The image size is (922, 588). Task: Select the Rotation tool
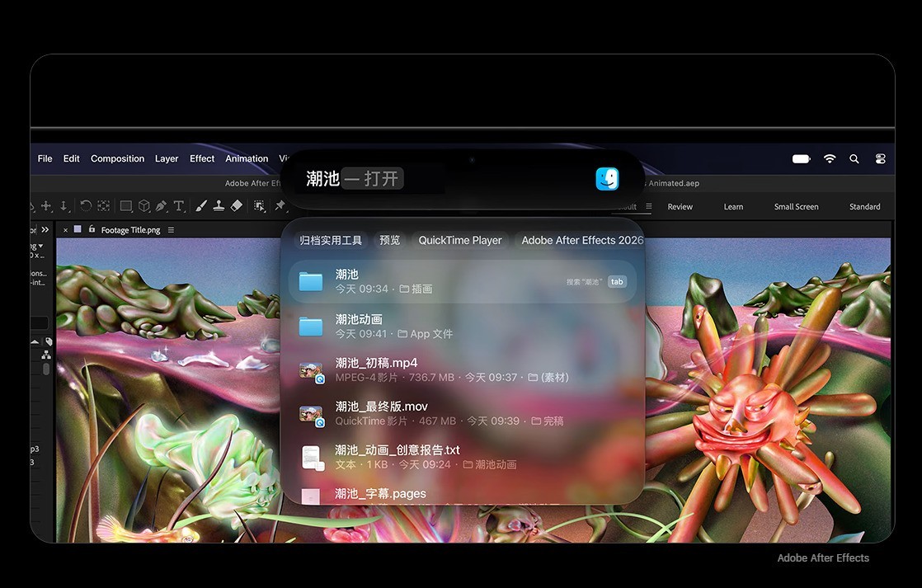[86, 206]
